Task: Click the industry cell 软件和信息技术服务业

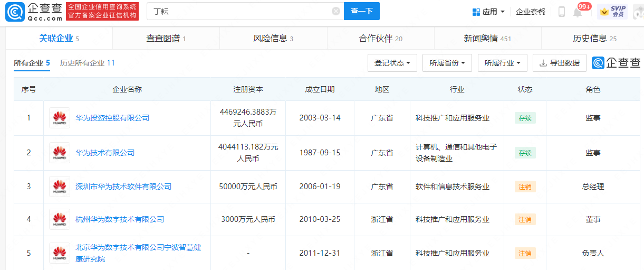Action: [x=453, y=187]
